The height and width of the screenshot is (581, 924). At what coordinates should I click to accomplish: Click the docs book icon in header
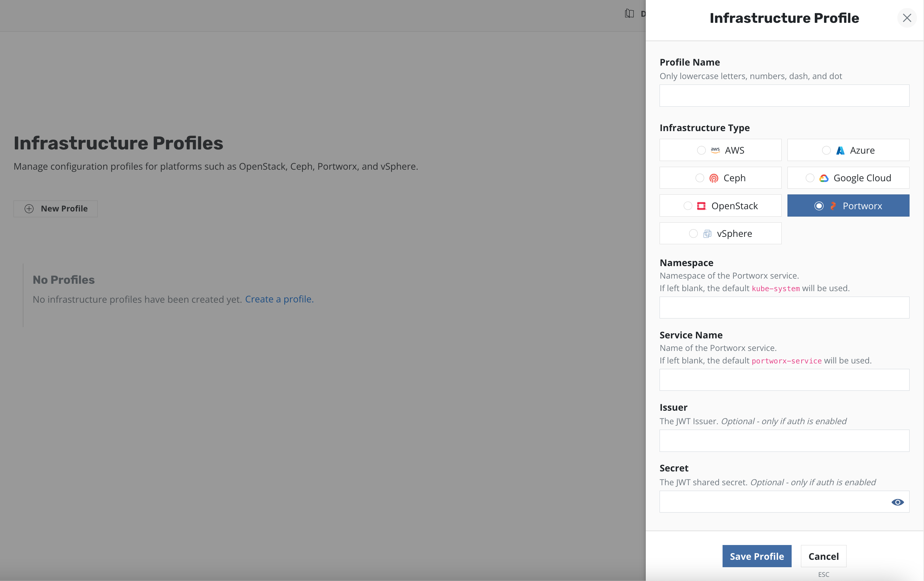click(629, 14)
